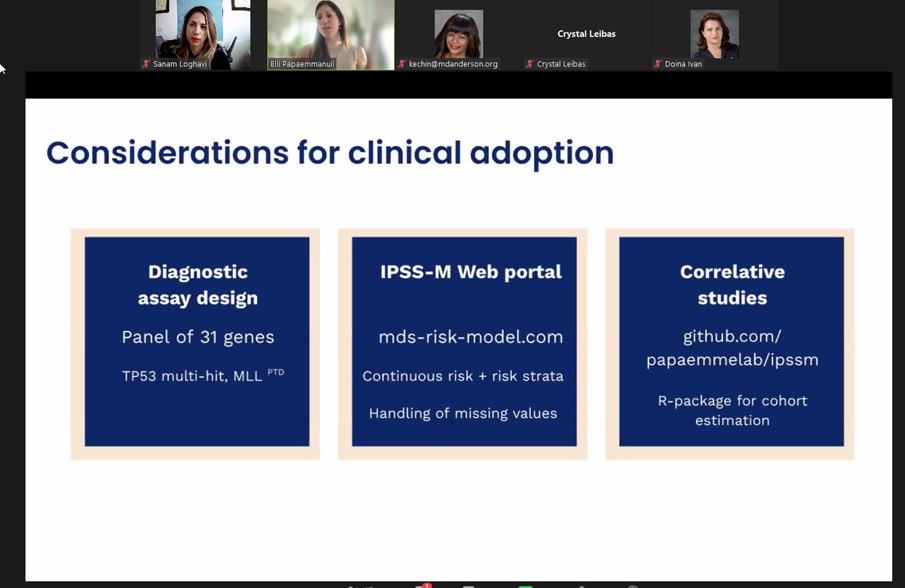Click the 'TP53 multi-hit, MLL PTD' line

(203, 375)
